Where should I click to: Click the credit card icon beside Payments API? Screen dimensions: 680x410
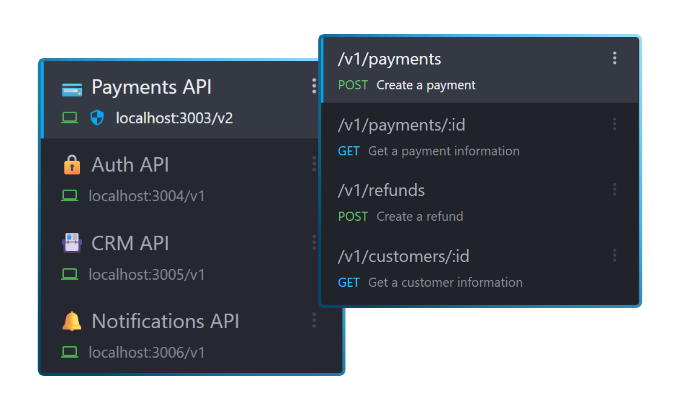[71, 88]
